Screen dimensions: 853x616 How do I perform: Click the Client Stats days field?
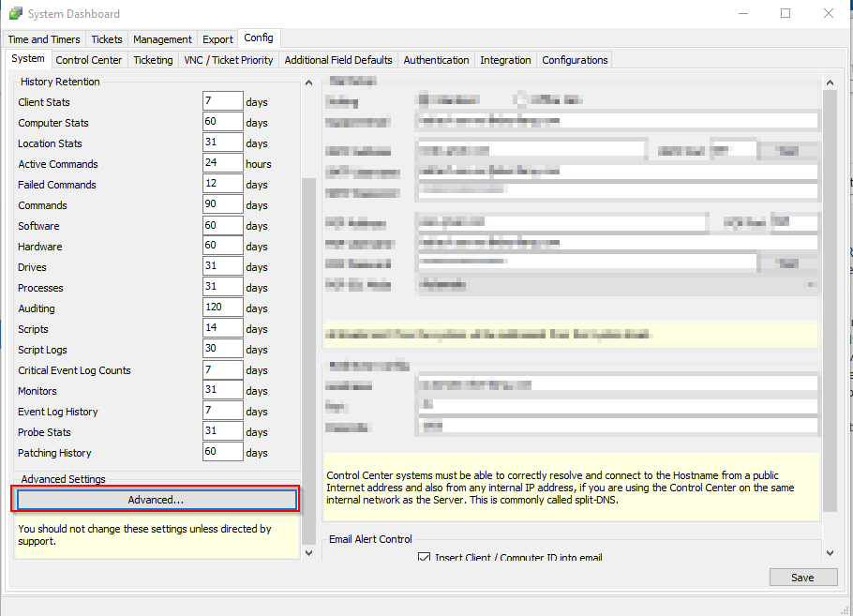[222, 102]
